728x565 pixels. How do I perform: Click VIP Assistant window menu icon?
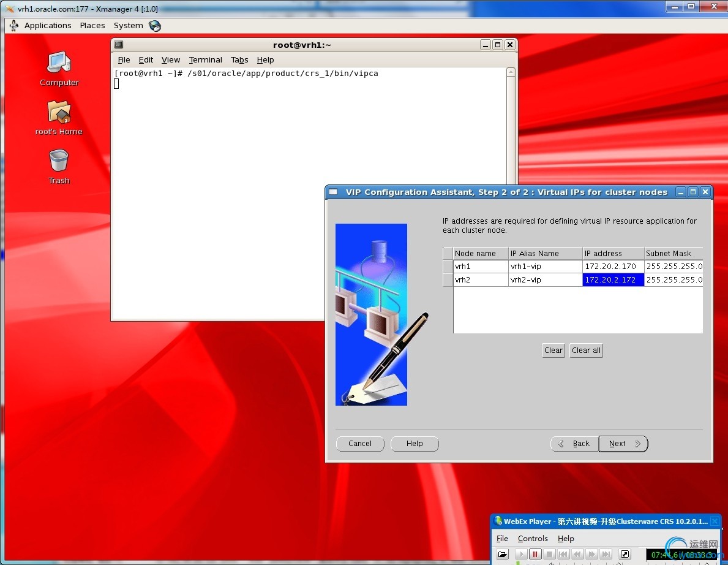coord(333,192)
